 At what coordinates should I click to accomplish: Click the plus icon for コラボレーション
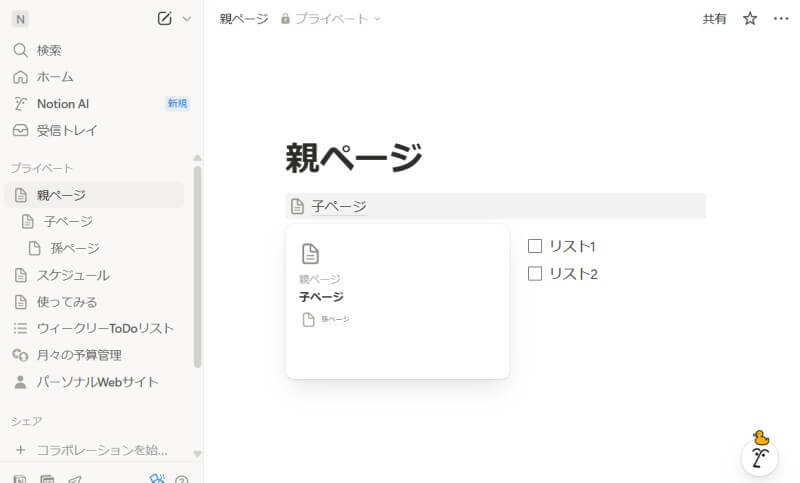pos(20,450)
